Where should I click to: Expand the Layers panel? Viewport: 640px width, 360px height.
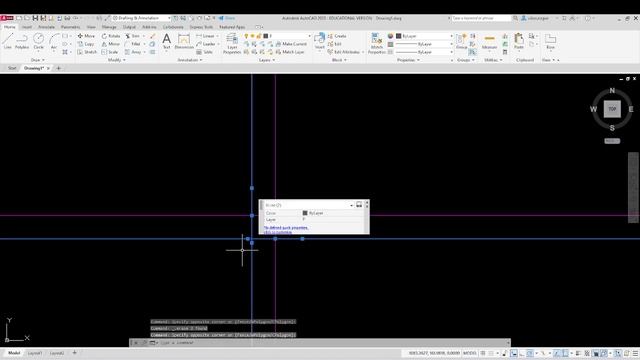click(x=267, y=60)
